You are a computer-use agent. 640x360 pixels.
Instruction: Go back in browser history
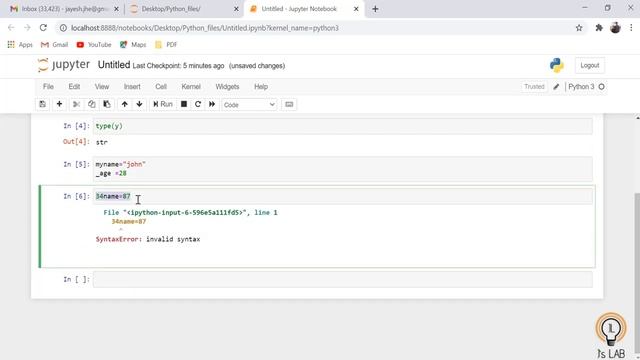click(x=11, y=28)
